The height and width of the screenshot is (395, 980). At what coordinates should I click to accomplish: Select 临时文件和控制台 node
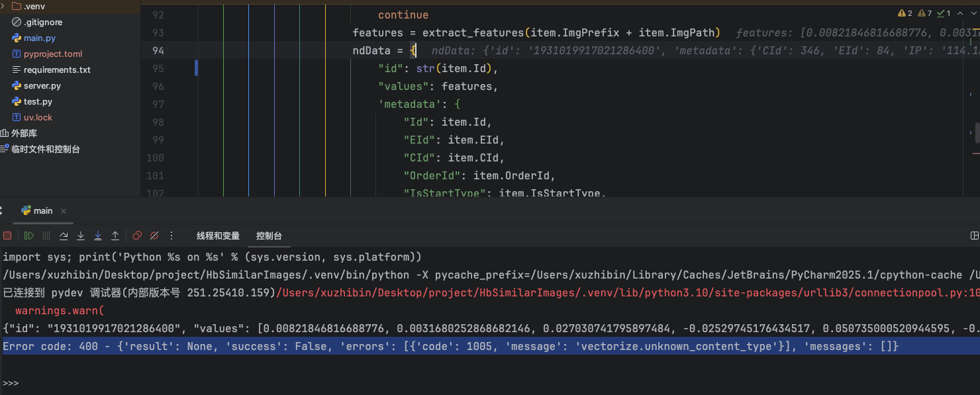click(x=46, y=149)
